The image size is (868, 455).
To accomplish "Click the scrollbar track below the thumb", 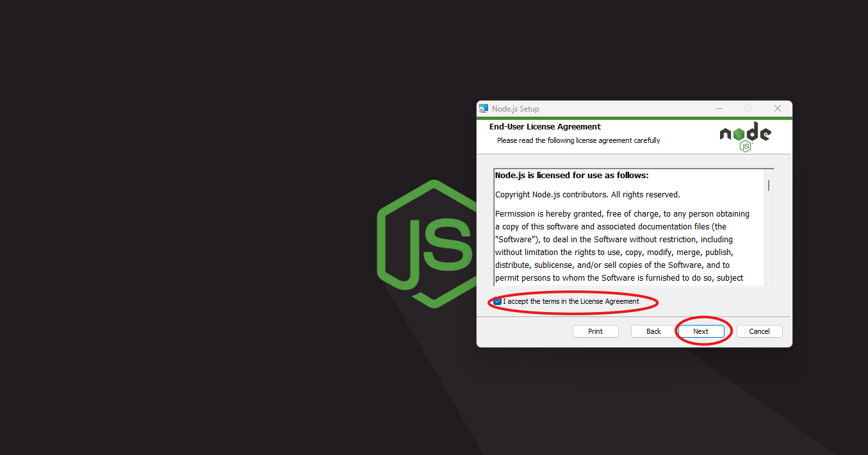I will (x=768, y=244).
